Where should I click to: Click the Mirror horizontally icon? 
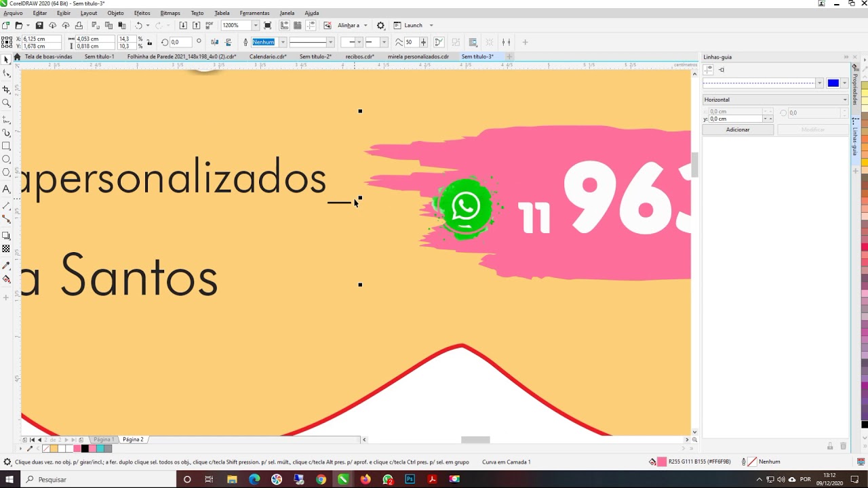(214, 42)
